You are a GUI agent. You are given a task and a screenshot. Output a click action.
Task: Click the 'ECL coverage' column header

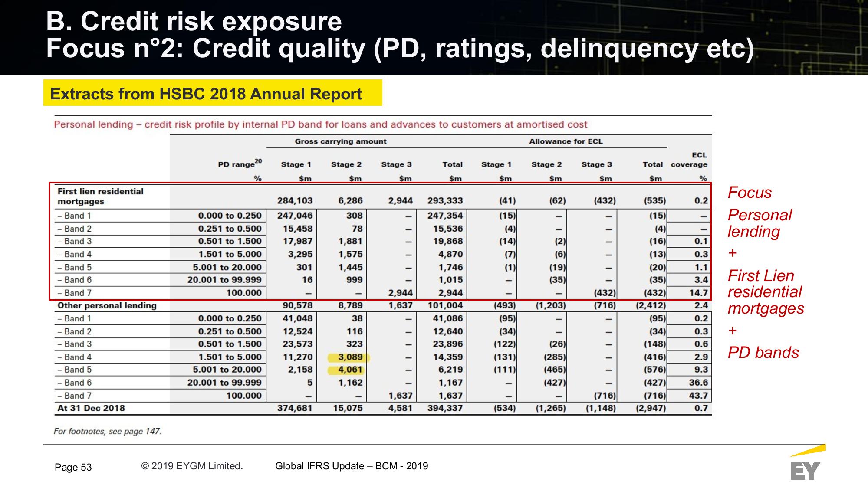689,160
